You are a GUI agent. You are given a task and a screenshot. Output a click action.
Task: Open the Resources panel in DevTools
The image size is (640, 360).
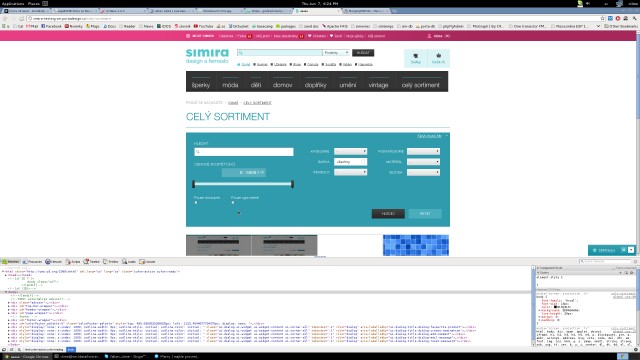pyautogui.click(x=32, y=262)
